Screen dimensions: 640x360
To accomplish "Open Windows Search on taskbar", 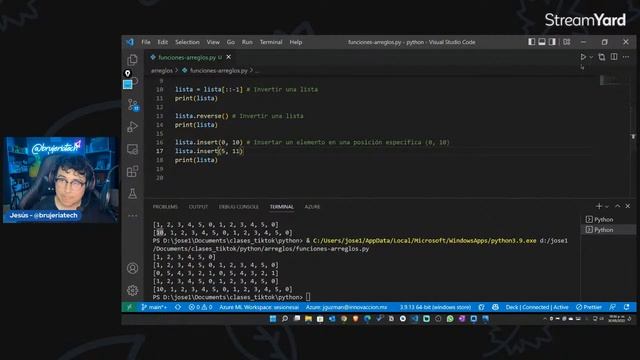I will (x=285, y=319).
